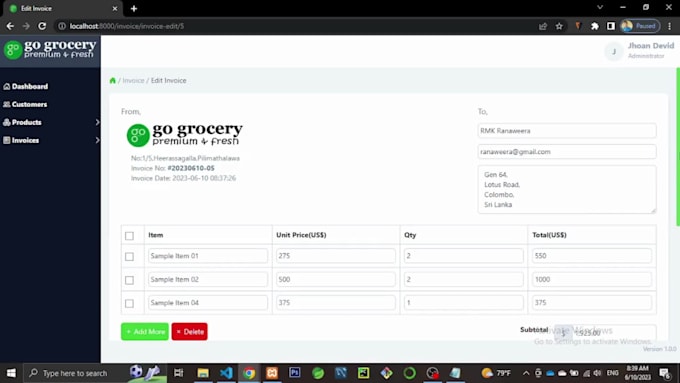The width and height of the screenshot is (680, 383).
Task: Click the address bar URL
Action: (127, 26)
